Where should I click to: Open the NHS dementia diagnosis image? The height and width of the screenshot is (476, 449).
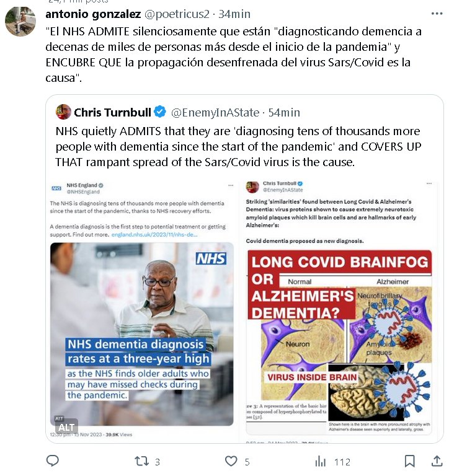pos(141,334)
